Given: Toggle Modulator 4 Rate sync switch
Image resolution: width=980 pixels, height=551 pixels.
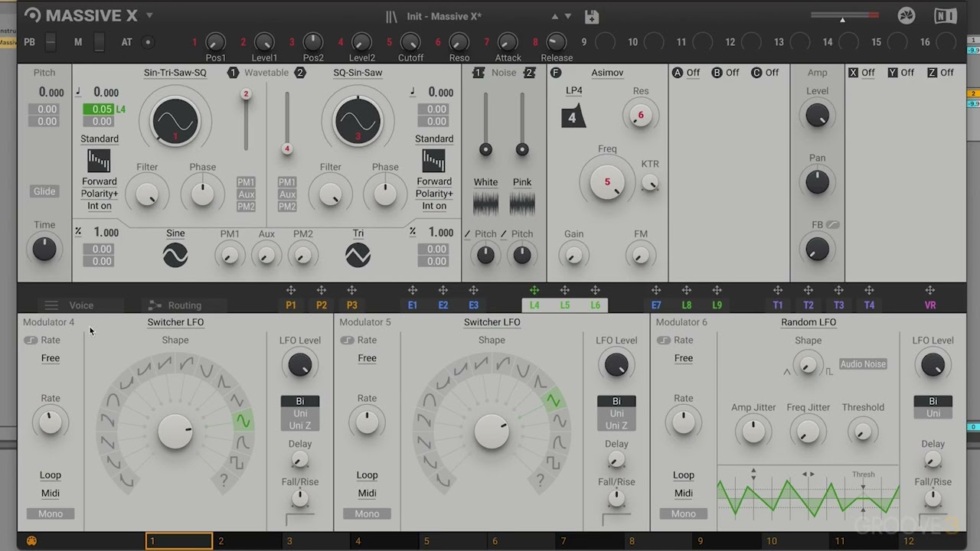Looking at the screenshot, I should click(30, 341).
